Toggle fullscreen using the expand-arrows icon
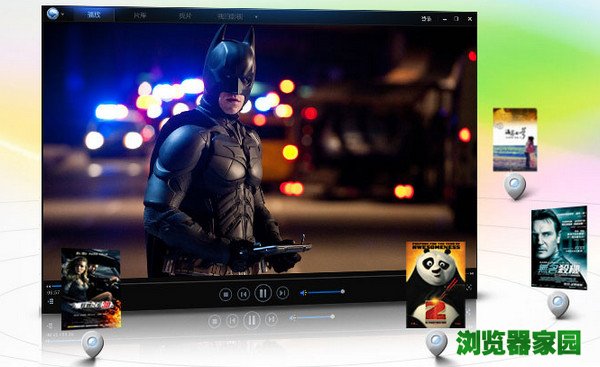This screenshot has width=600, height=367. (469, 287)
